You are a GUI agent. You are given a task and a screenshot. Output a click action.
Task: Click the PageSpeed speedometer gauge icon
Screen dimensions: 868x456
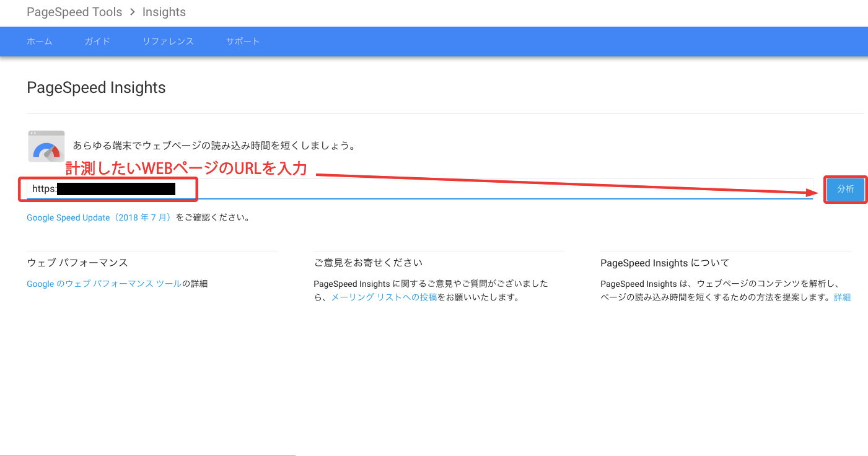[x=46, y=146]
